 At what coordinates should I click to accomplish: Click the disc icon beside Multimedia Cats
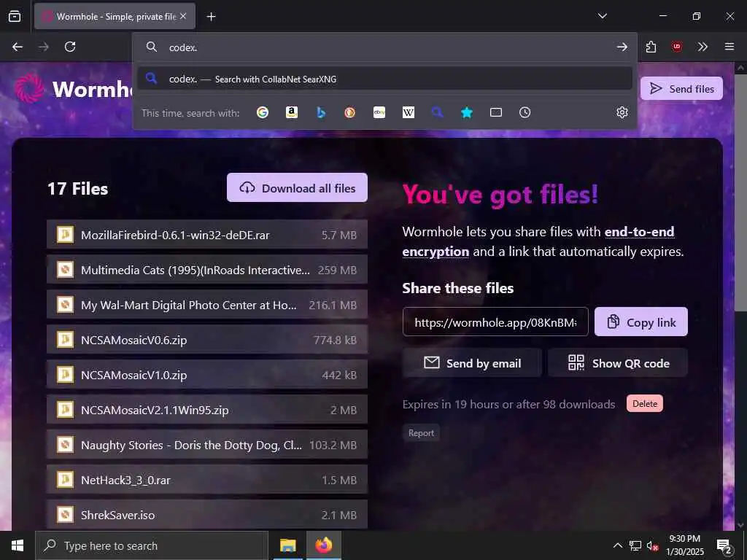(x=65, y=270)
